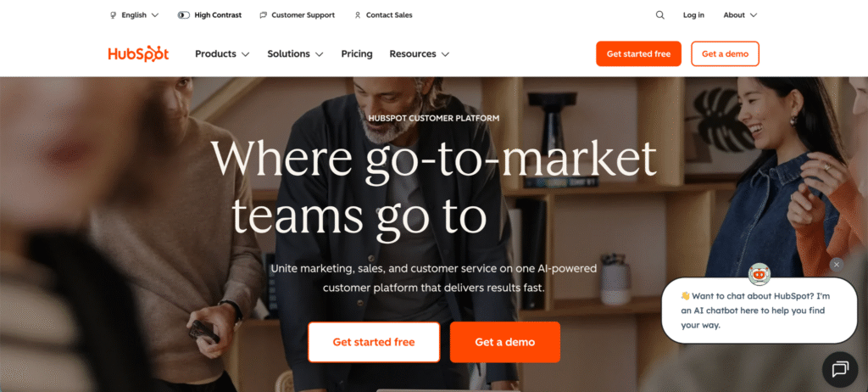The image size is (868, 392).
Task: Click the Customer Support chat icon
Action: [x=263, y=15]
